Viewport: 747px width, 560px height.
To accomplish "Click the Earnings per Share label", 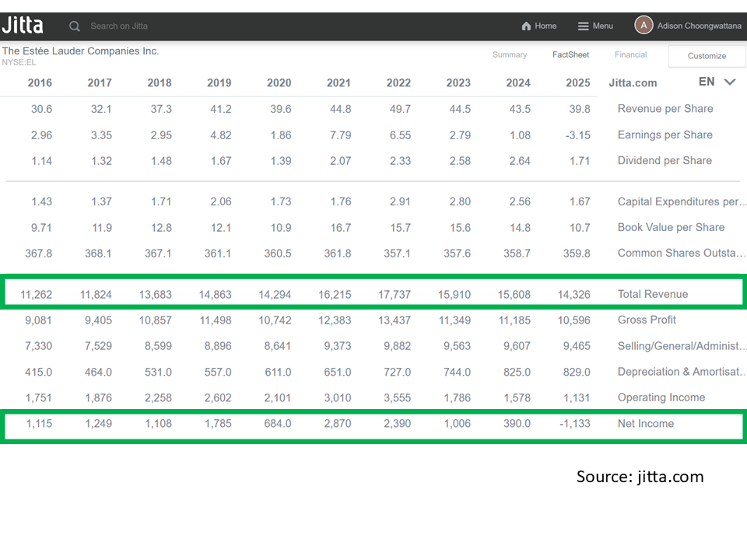I will [665, 135].
